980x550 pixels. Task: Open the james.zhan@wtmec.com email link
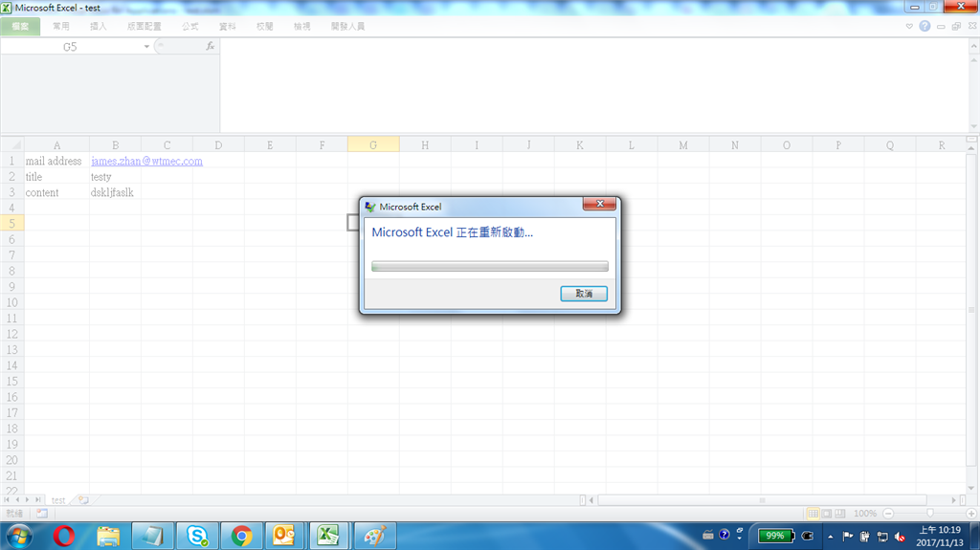tap(146, 162)
